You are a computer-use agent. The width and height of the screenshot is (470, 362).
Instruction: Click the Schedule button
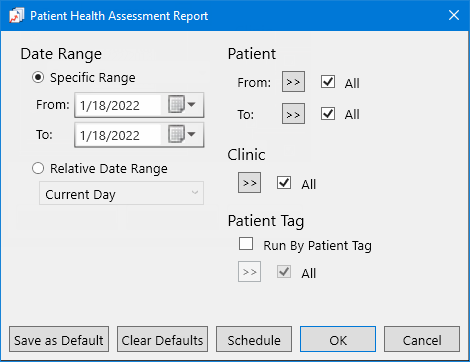click(x=254, y=339)
